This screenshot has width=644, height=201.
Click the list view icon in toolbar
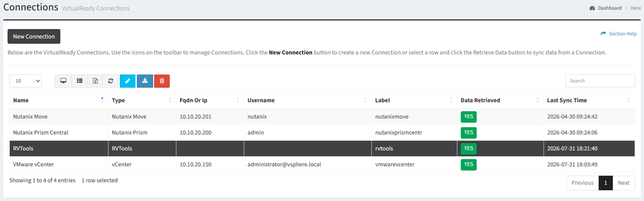[80, 81]
